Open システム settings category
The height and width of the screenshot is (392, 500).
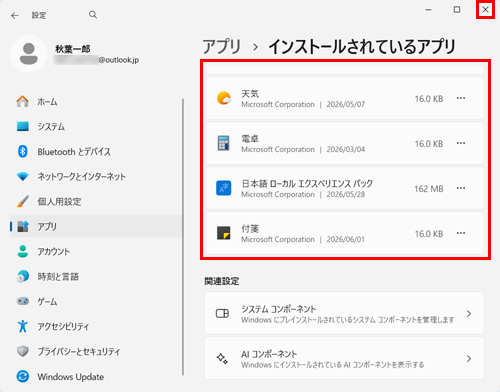coord(96,126)
